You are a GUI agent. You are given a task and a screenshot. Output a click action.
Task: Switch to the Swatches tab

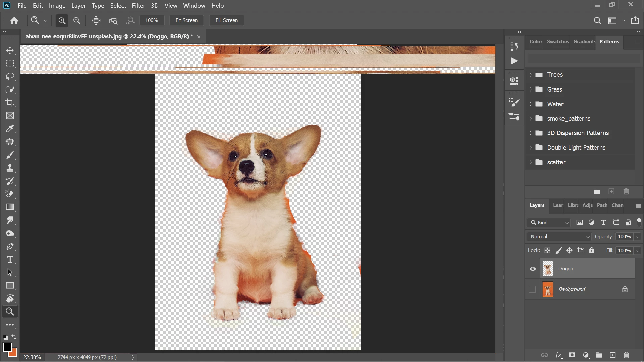click(x=557, y=42)
